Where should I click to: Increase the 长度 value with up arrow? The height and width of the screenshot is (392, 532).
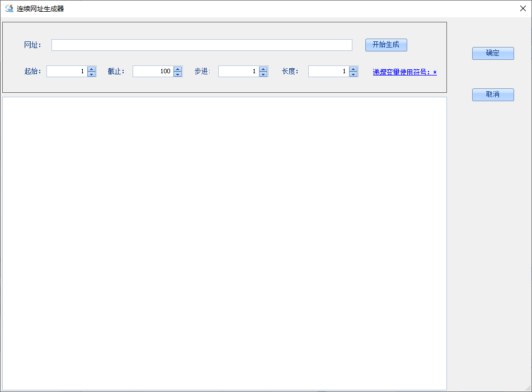pos(353,69)
